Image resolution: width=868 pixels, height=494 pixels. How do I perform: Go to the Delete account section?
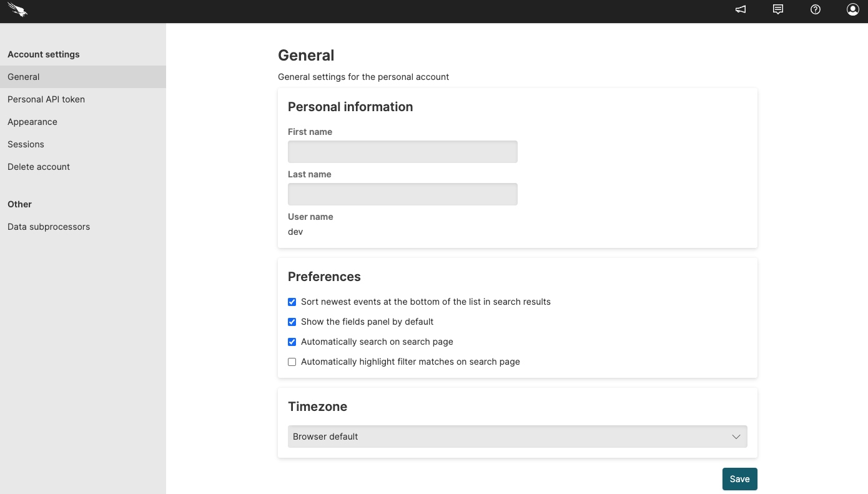38,166
